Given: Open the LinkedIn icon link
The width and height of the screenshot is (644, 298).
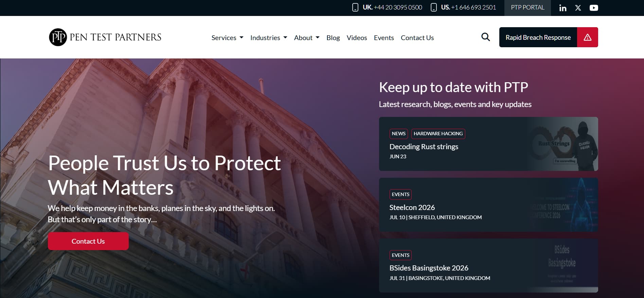Looking at the screenshot, I should [x=563, y=8].
